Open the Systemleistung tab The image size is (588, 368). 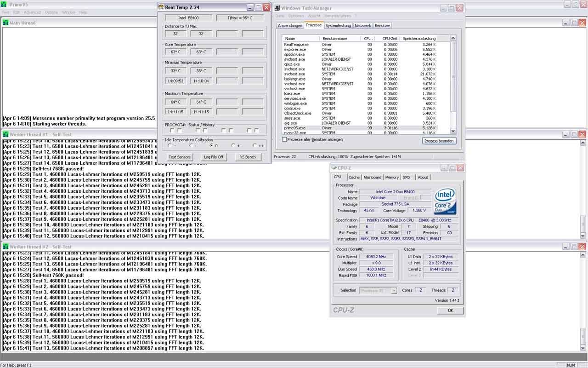(338, 26)
